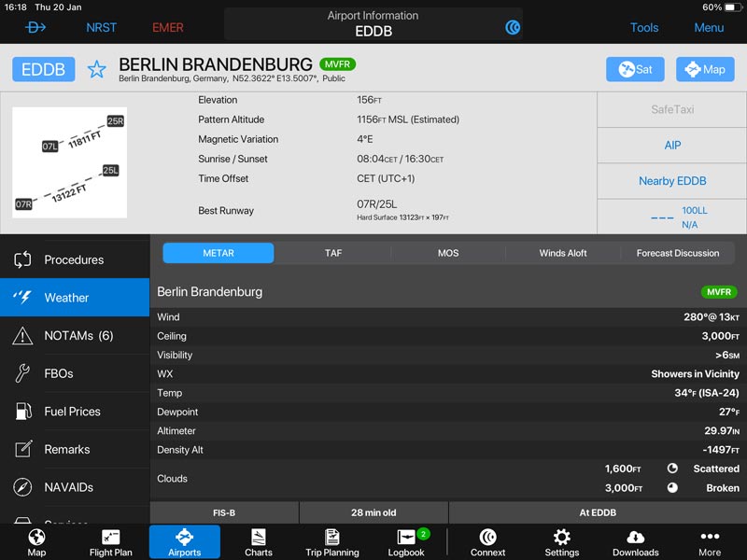Screen dimensions: 747x560
Task: Open Charts in bottom bar
Action: (x=259, y=542)
